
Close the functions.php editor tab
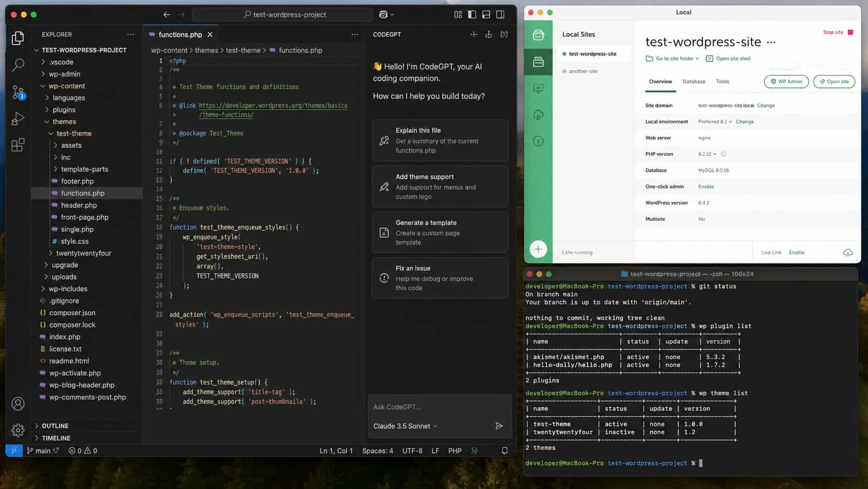[210, 34]
